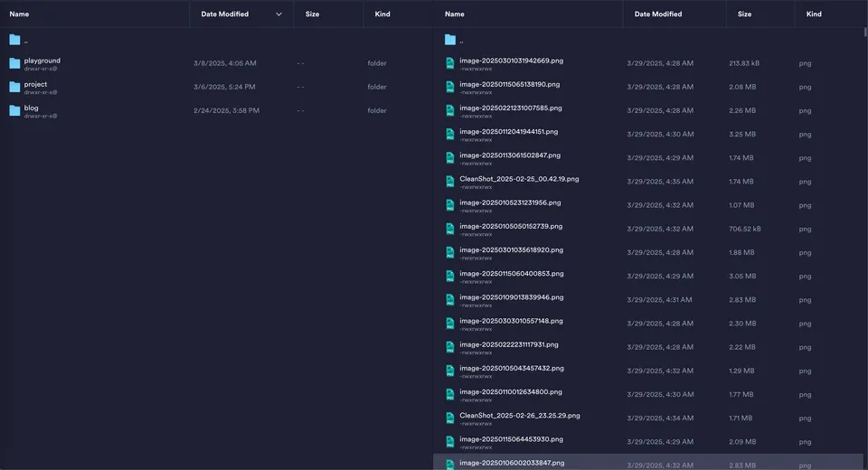The image size is (868, 470).
Task: Click PNG icon of image-20250115064453930.png
Action: tap(450, 442)
